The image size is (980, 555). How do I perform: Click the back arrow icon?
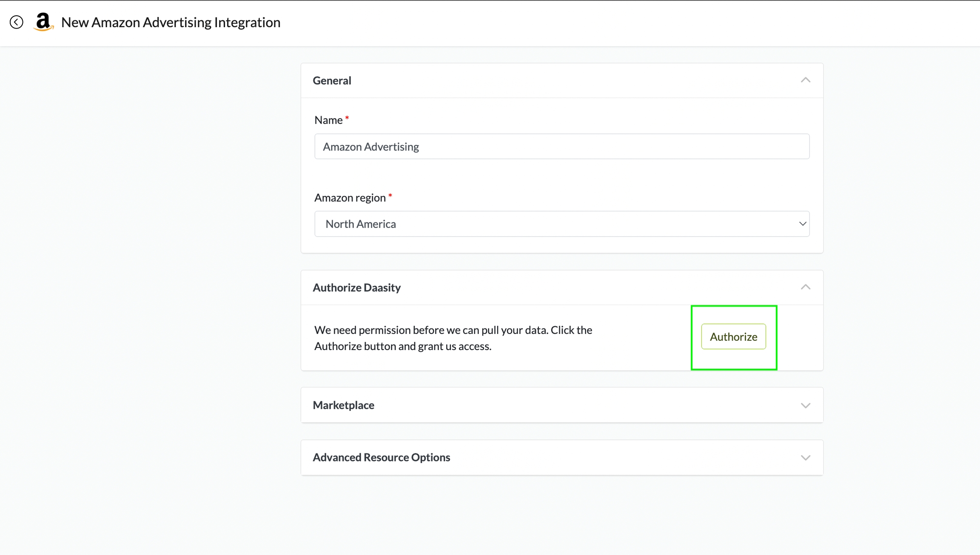coord(17,22)
